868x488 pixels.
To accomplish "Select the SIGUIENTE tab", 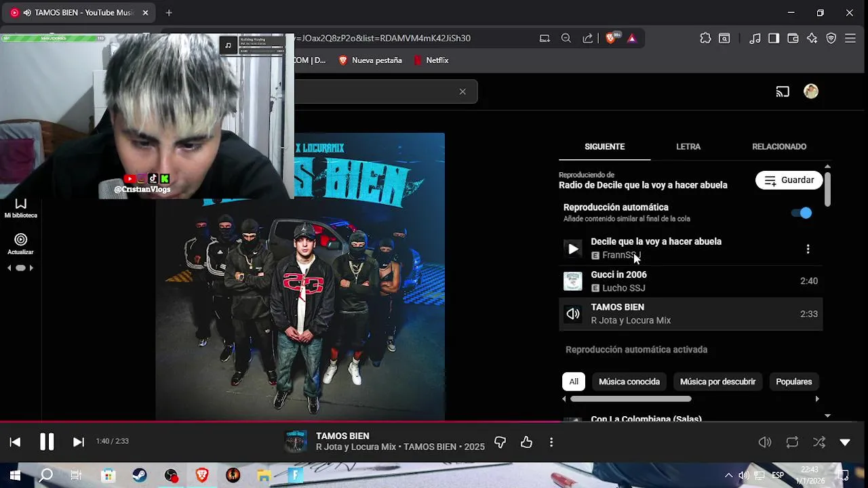I will pyautogui.click(x=604, y=146).
